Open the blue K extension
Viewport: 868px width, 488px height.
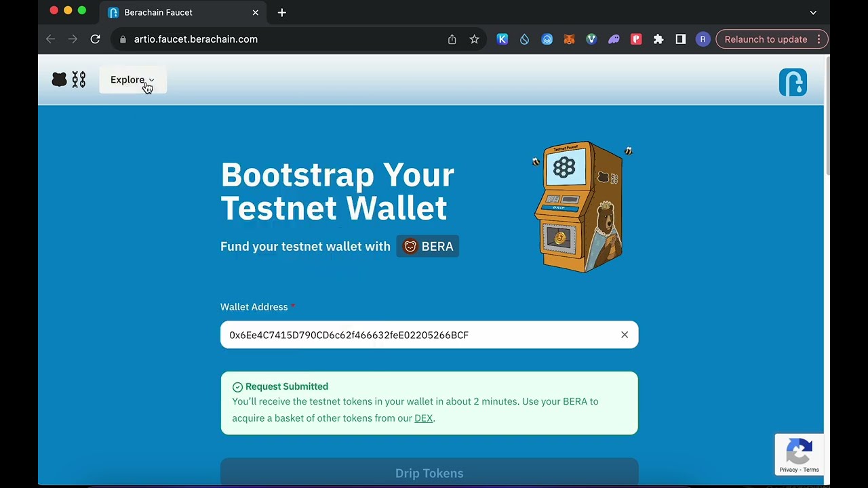(502, 39)
